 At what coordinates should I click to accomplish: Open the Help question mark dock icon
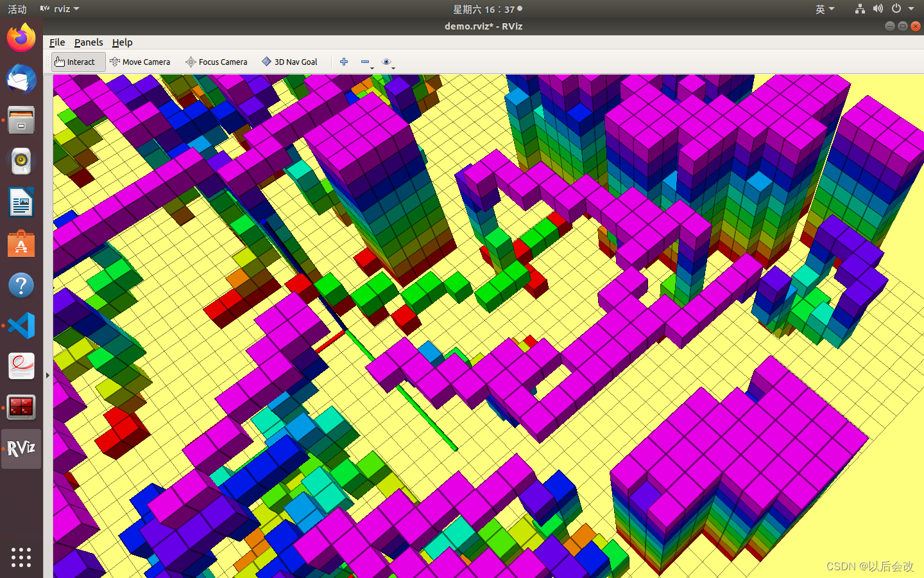click(21, 285)
